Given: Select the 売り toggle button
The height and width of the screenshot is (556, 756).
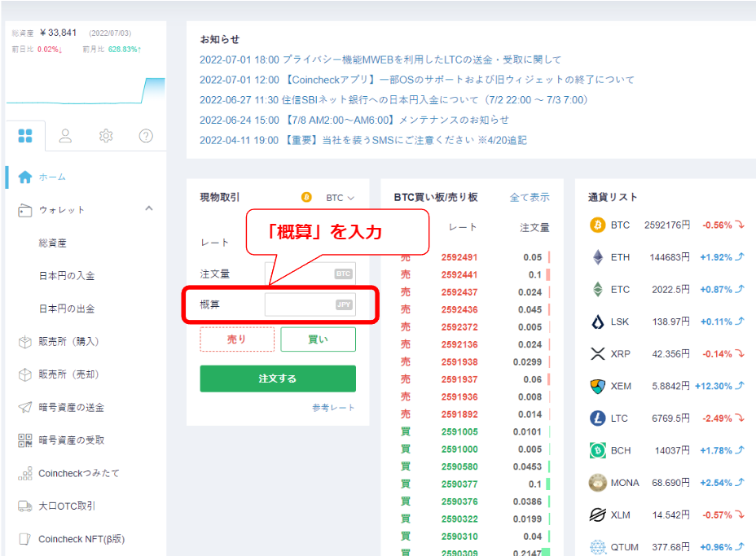Looking at the screenshot, I should click(237, 339).
